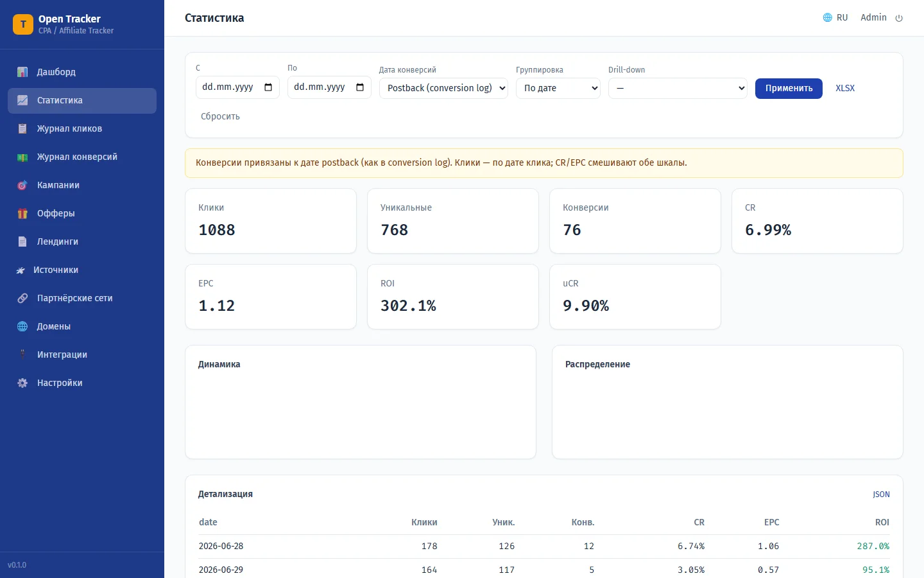
Task: Open calendar picker in the По date field
Action: [x=360, y=87]
